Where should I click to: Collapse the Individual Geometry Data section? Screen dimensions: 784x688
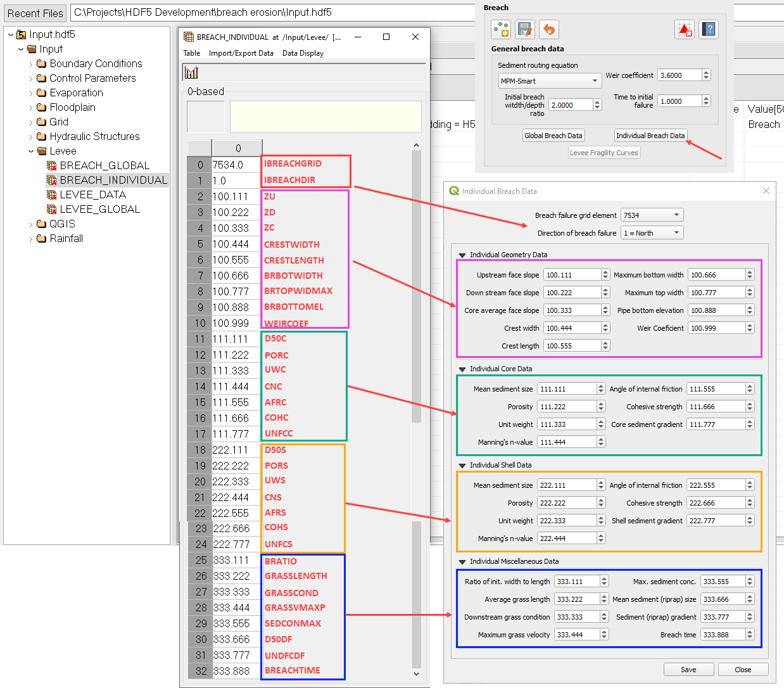click(x=462, y=255)
